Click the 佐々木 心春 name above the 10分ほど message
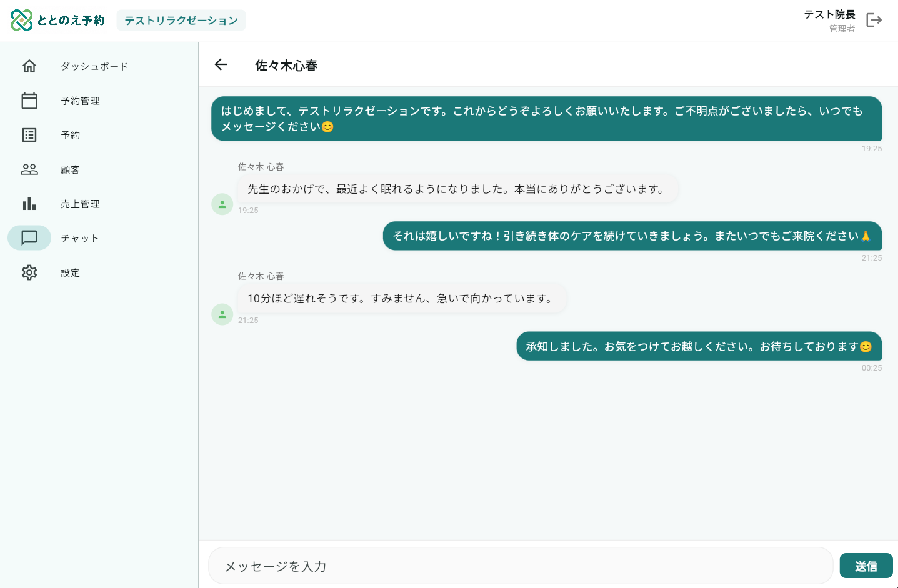The height and width of the screenshot is (588, 898). [x=261, y=276]
